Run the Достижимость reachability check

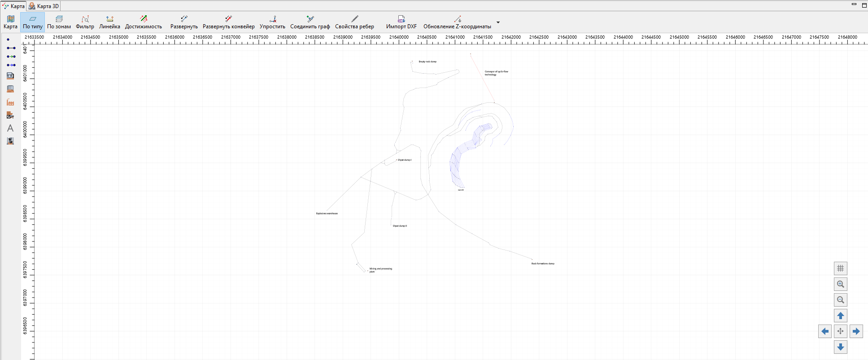tap(143, 22)
